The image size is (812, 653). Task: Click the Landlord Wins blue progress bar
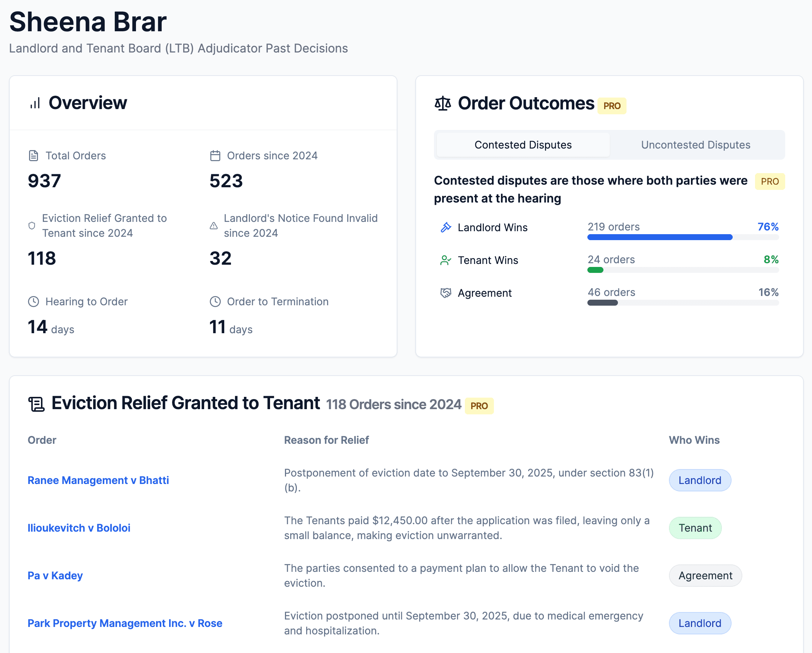(659, 237)
